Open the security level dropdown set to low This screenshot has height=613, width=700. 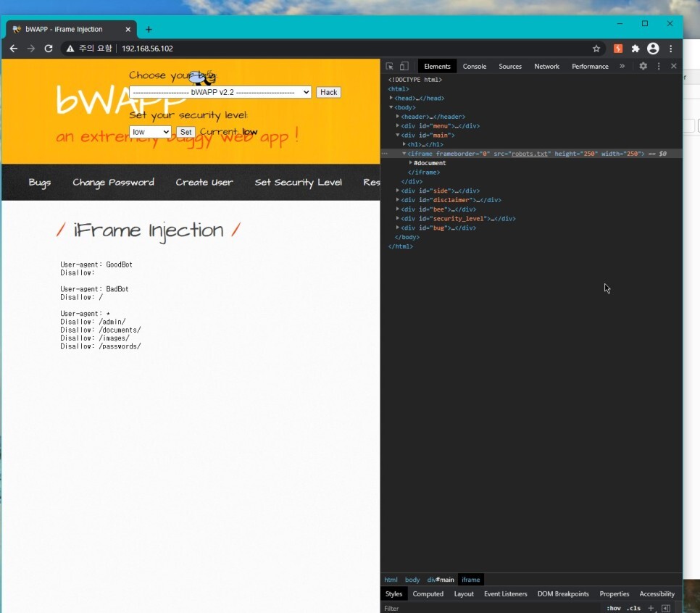pyautogui.click(x=150, y=132)
